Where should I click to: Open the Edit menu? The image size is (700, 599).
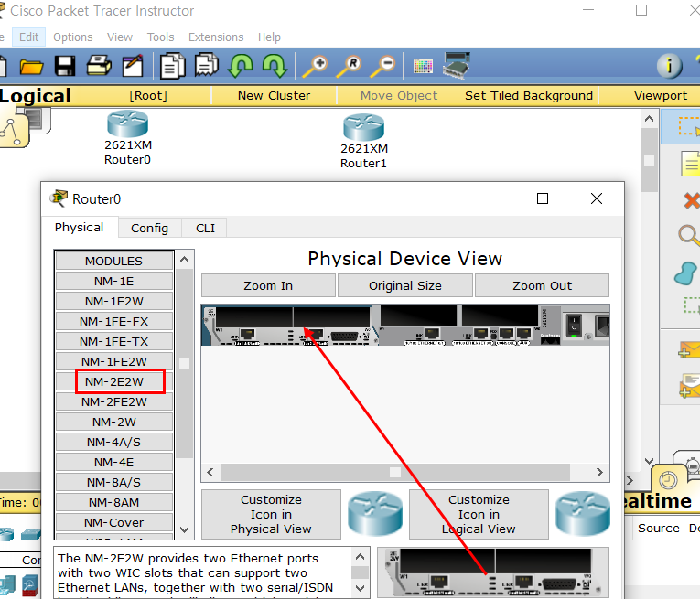tap(28, 37)
